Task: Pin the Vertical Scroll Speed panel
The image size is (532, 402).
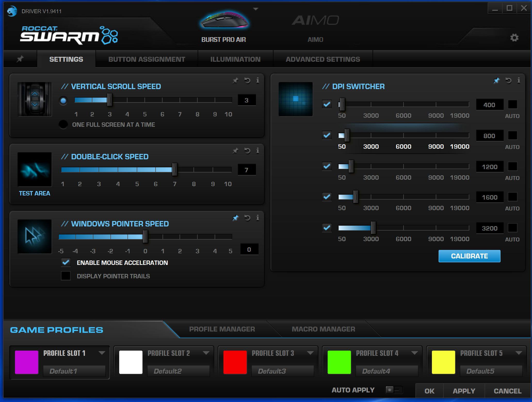Action: point(235,81)
